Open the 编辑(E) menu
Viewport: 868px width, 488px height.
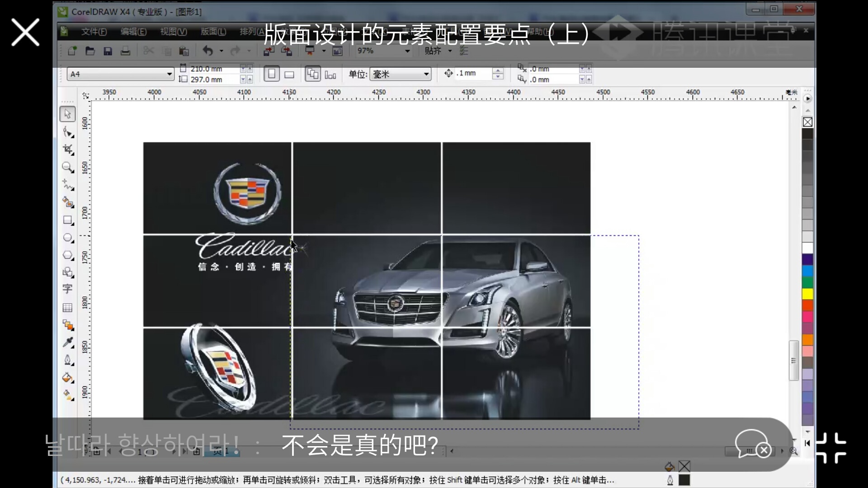(x=133, y=32)
